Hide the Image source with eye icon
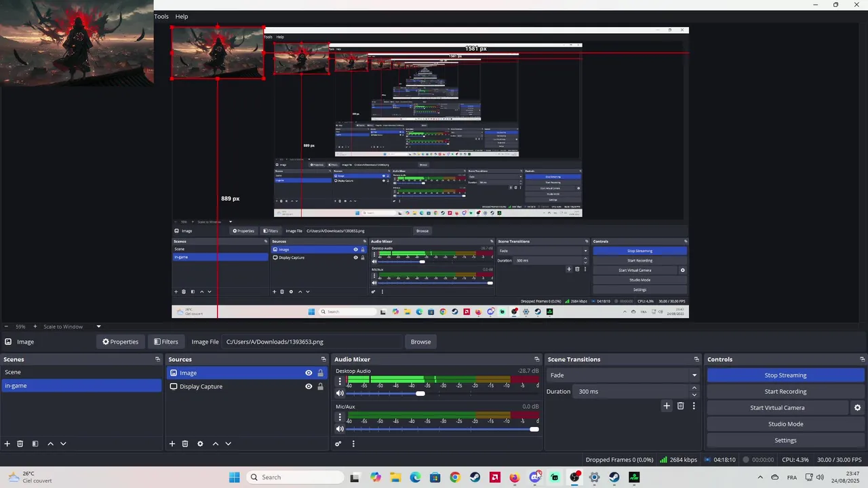The width and height of the screenshot is (868, 488). point(309,373)
